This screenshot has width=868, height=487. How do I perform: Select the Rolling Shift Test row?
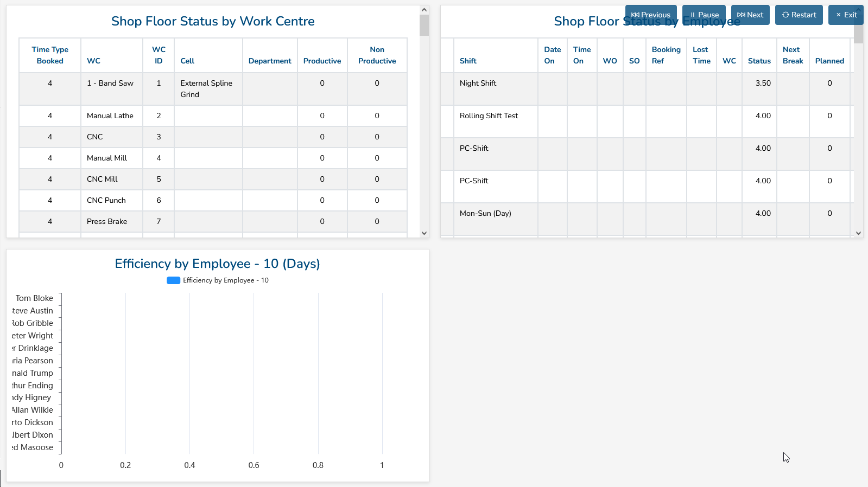489,116
